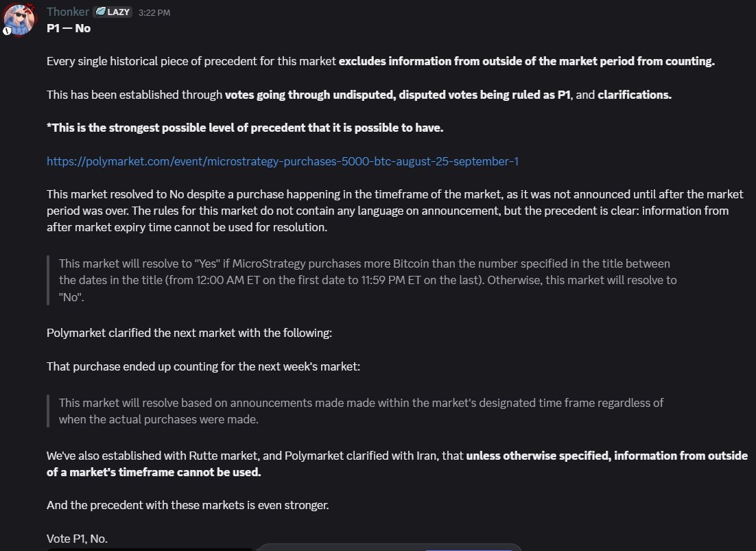Click the Rutte market and Iran paragraph
The image size is (756, 551).
click(x=397, y=464)
